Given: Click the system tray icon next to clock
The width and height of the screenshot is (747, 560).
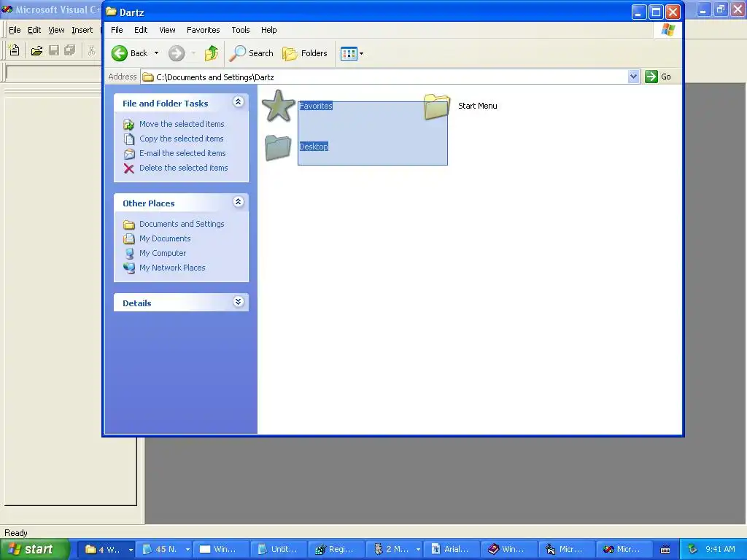Looking at the screenshot, I should 692,550.
